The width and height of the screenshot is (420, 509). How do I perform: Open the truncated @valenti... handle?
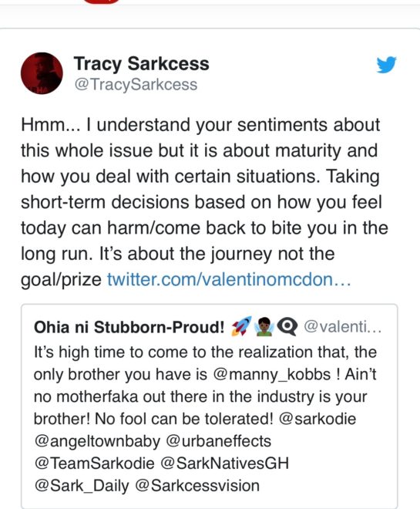(342, 326)
